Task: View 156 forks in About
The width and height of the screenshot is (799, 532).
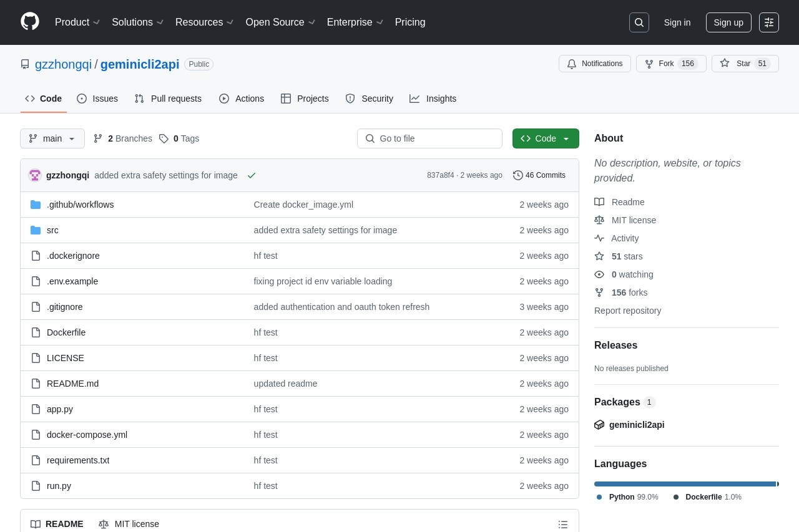Action: (x=621, y=293)
